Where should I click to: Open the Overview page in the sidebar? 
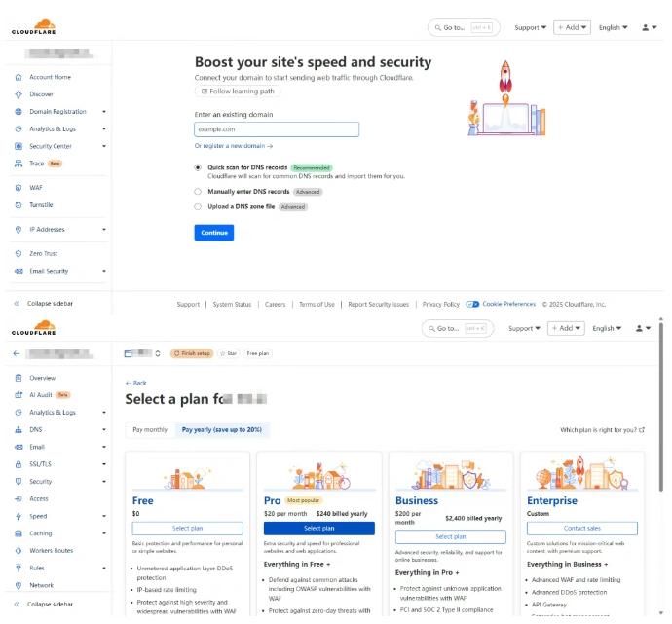[x=43, y=378]
